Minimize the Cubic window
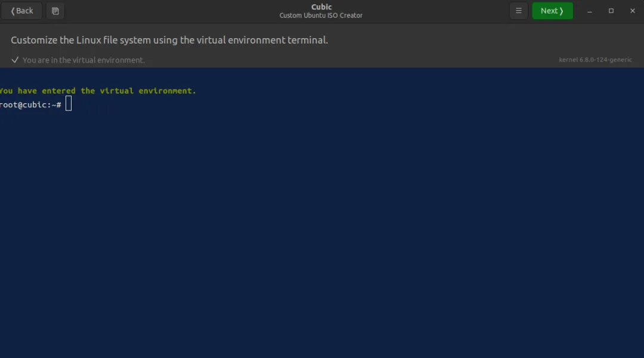This screenshot has width=644, height=358. (589, 11)
